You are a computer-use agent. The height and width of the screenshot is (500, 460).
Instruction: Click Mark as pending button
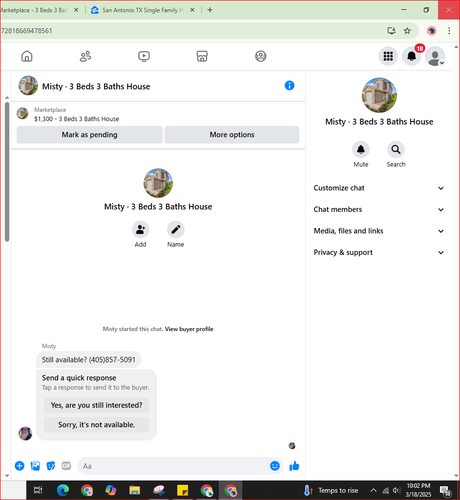(x=89, y=135)
